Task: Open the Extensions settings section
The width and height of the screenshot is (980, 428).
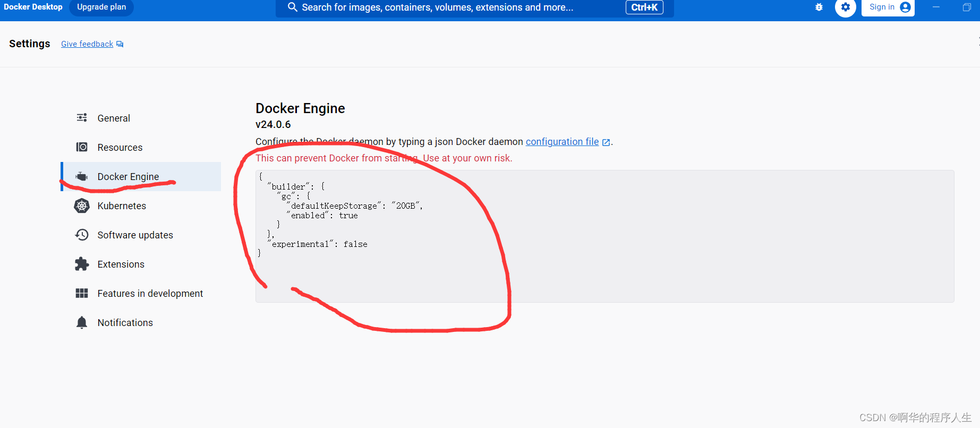Action: (x=141, y=264)
